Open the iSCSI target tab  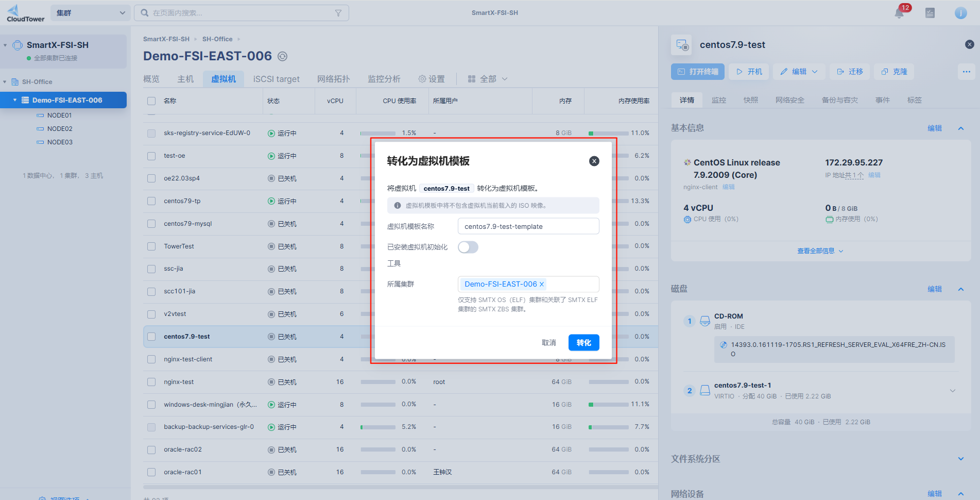pyautogui.click(x=276, y=79)
